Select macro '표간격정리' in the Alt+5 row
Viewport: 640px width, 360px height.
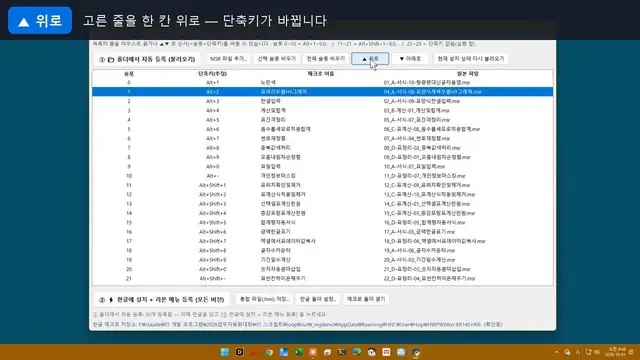pyautogui.click(x=273, y=120)
